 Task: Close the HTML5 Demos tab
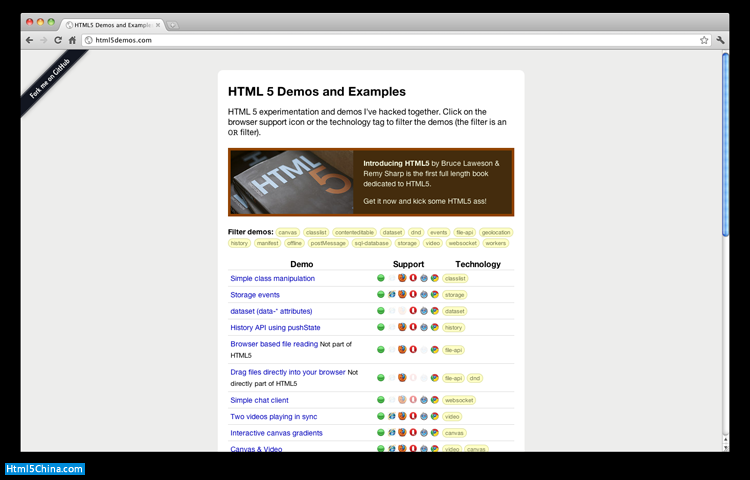[158, 25]
